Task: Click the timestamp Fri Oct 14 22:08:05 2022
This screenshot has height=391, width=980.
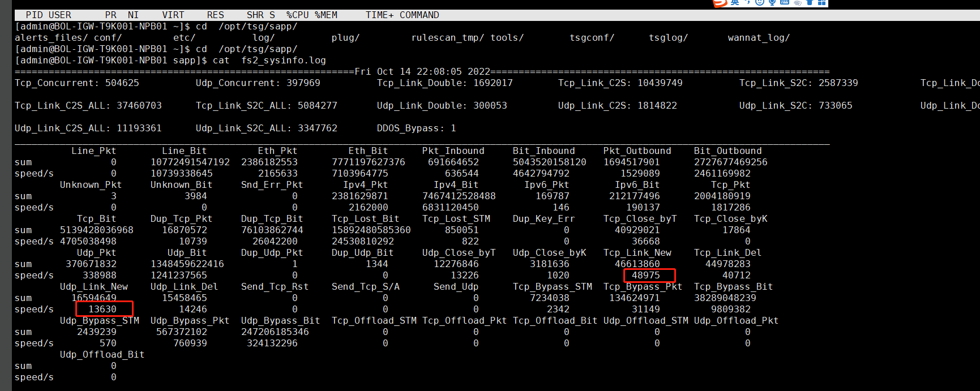Action: pos(422,72)
